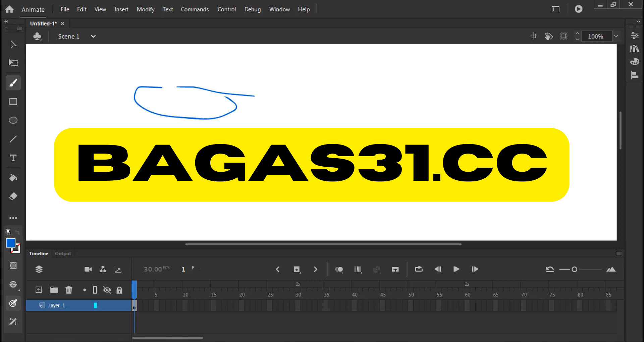644x342 pixels.
Task: Select the Line tool
Action: click(13, 139)
